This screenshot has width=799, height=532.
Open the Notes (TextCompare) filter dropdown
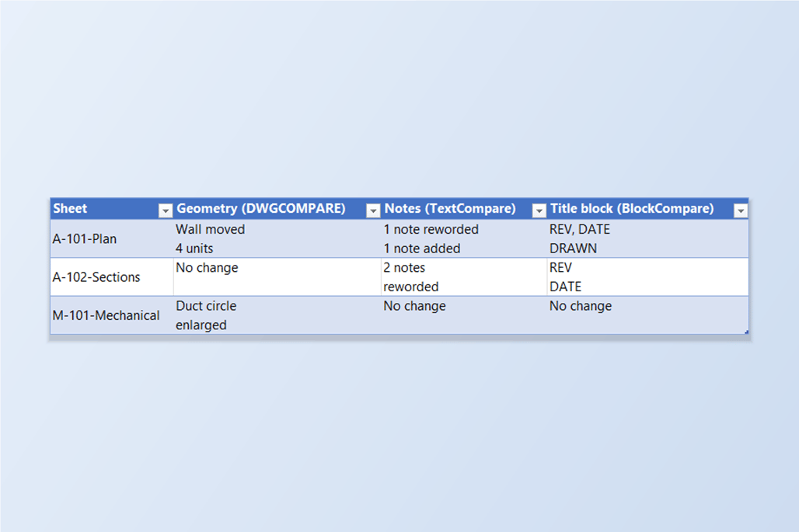[x=539, y=210]
